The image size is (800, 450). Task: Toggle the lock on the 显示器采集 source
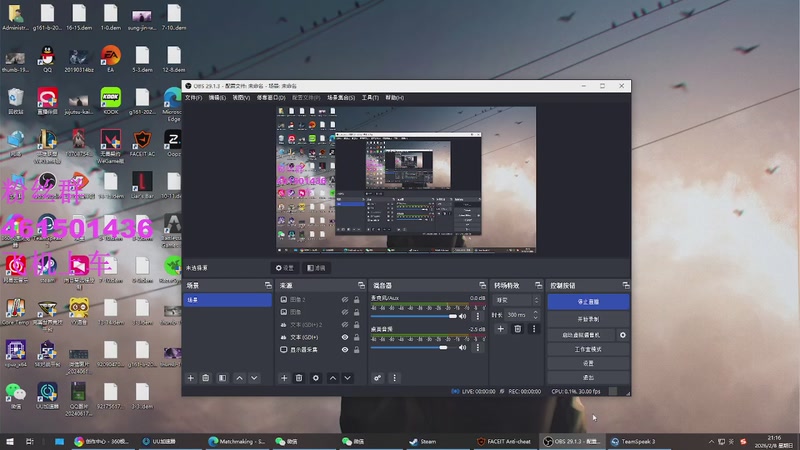[x=357, y=350]
